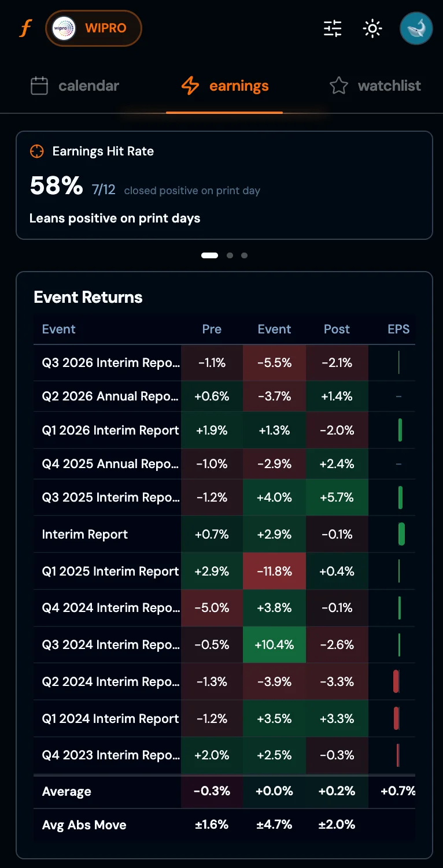443x868 pixels.
Task: Select the third carousel page dot
Action: click(244, 255)
